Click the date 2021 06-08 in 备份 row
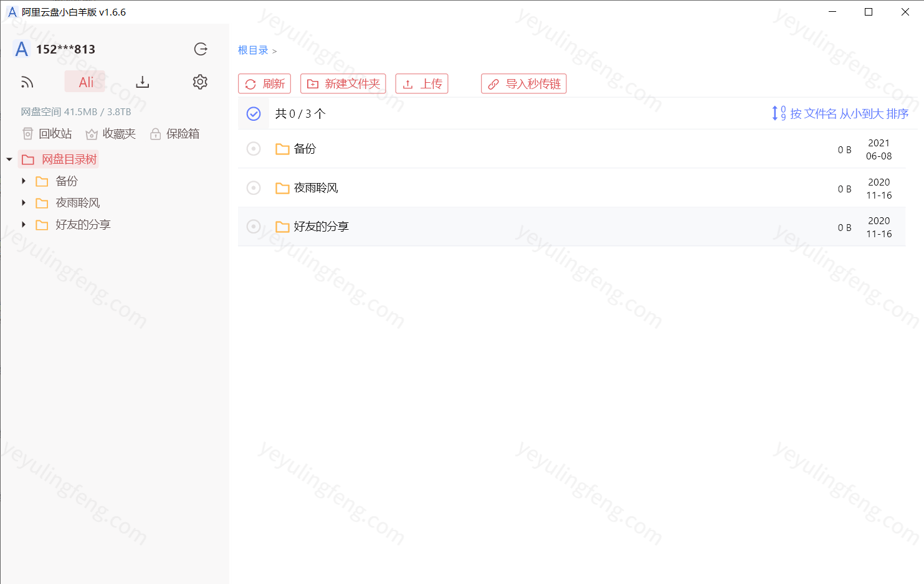 [x=879, y=149]
